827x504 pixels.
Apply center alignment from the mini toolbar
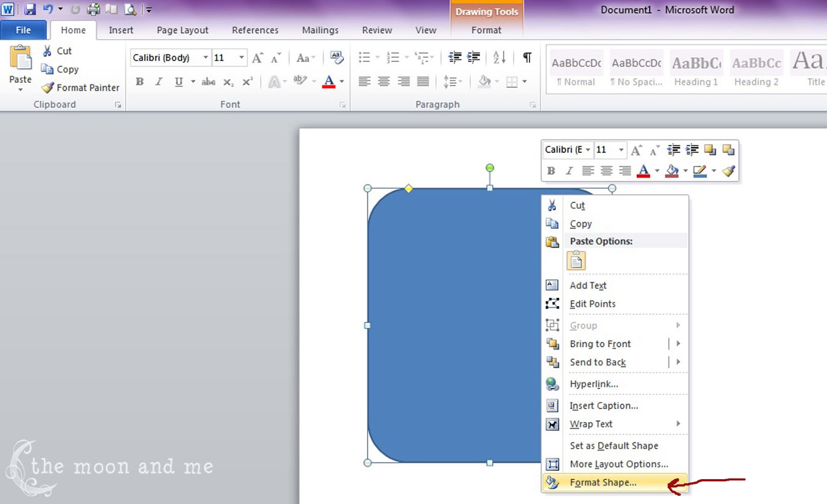coord(606,171)
